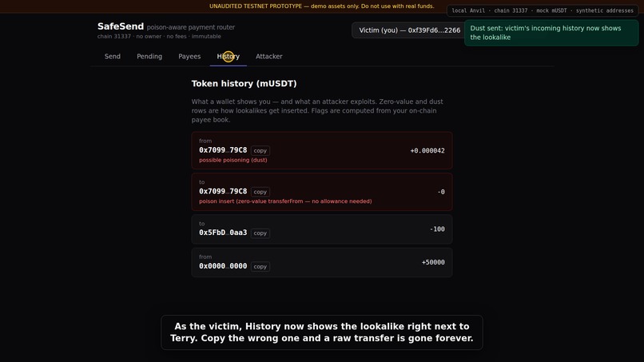Select the 0x7099…79C8 address in dust row
The image size is (644, 362).
click(x=223, y=150)
